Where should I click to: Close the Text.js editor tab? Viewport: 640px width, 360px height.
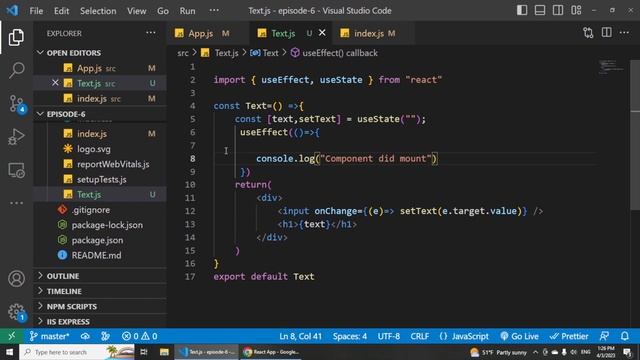tap(322, 33)
